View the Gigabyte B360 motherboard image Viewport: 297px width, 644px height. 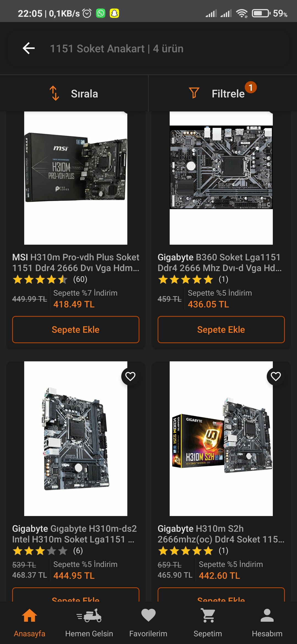point(221,178)
